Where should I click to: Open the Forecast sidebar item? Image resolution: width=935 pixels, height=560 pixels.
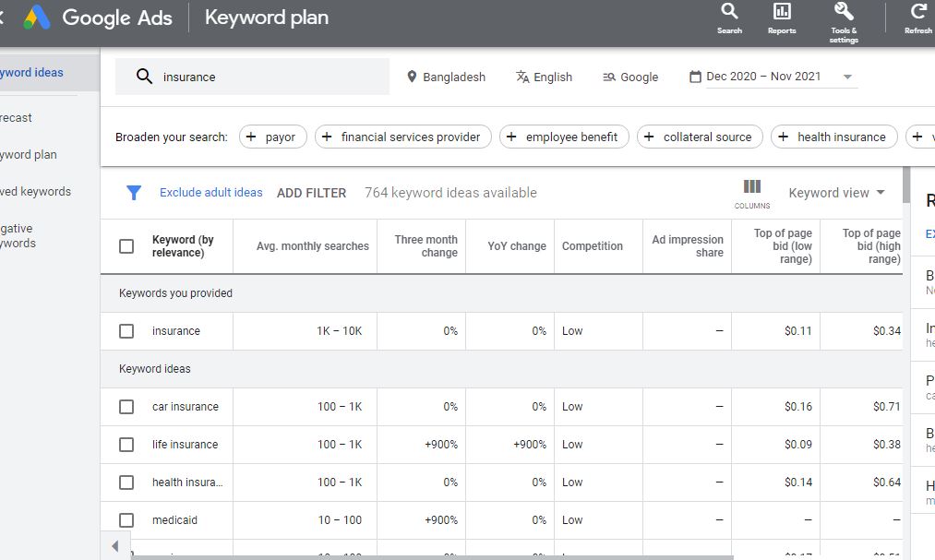16,118
